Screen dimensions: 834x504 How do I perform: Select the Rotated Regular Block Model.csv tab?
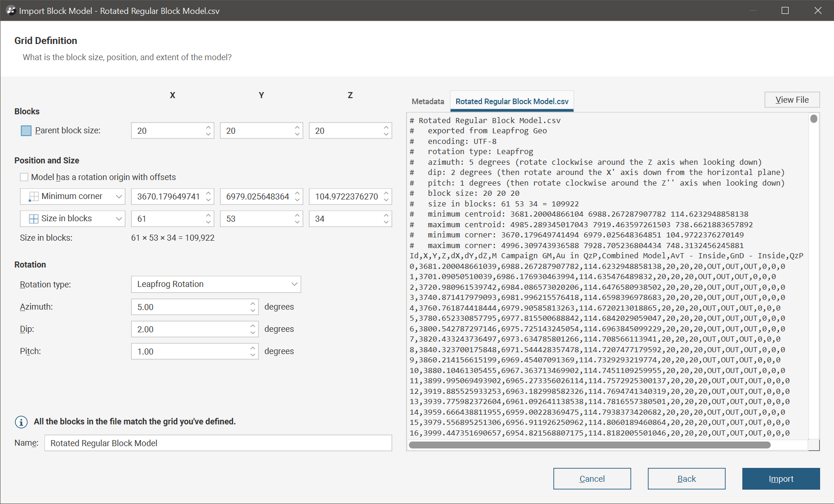(x=512, y=101)
